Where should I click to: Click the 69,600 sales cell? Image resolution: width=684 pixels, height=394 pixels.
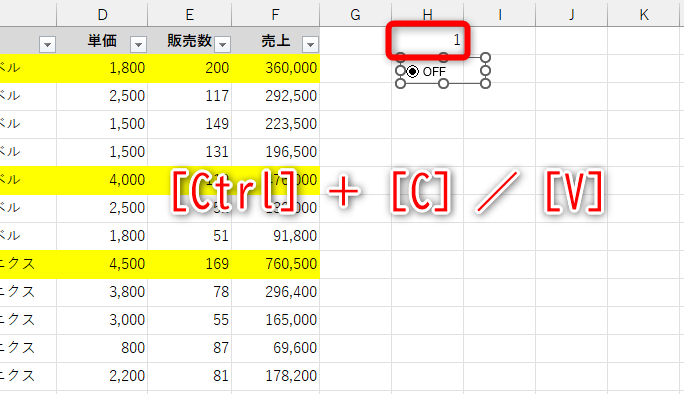(276, 348)
